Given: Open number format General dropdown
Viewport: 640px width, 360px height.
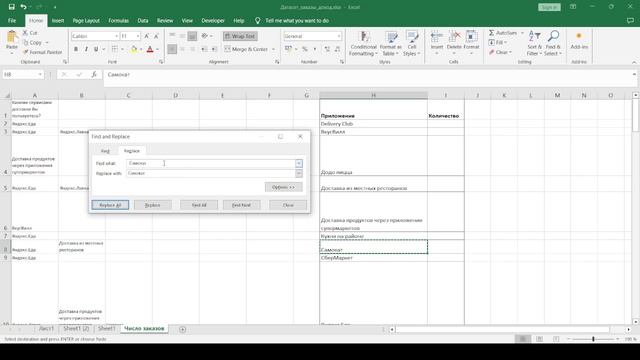Looking at the screenshot, I should [x=339, y=36].
